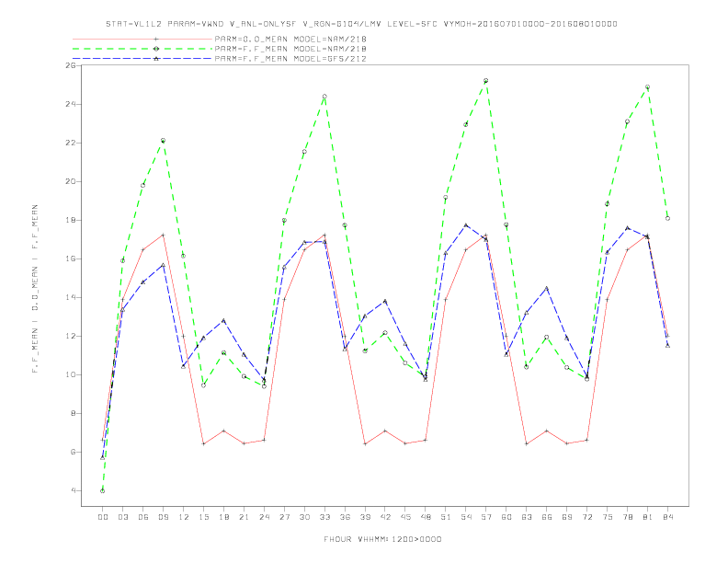728x563 pixels.
Task: Click the plus marker on the red legend line
Action: [x=156, y=39]
